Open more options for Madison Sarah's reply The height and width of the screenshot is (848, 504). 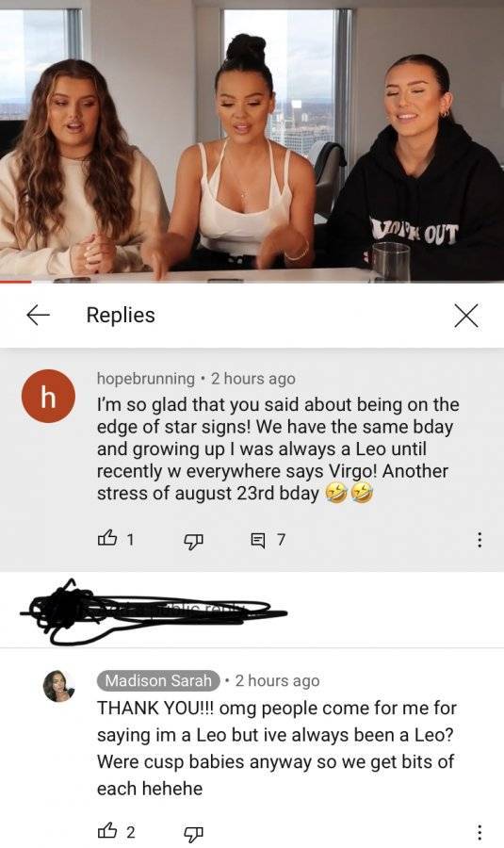(x=480, y=831)
